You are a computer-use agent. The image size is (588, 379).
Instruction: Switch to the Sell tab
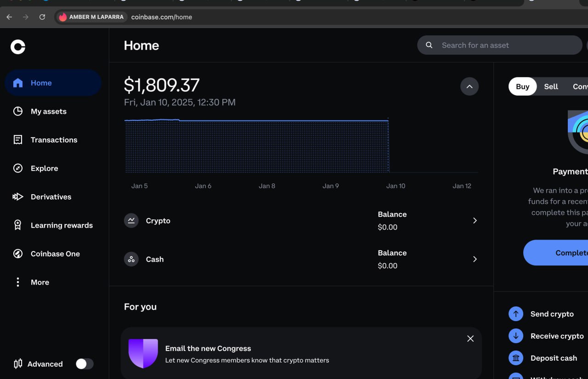[x=551, y=86]
